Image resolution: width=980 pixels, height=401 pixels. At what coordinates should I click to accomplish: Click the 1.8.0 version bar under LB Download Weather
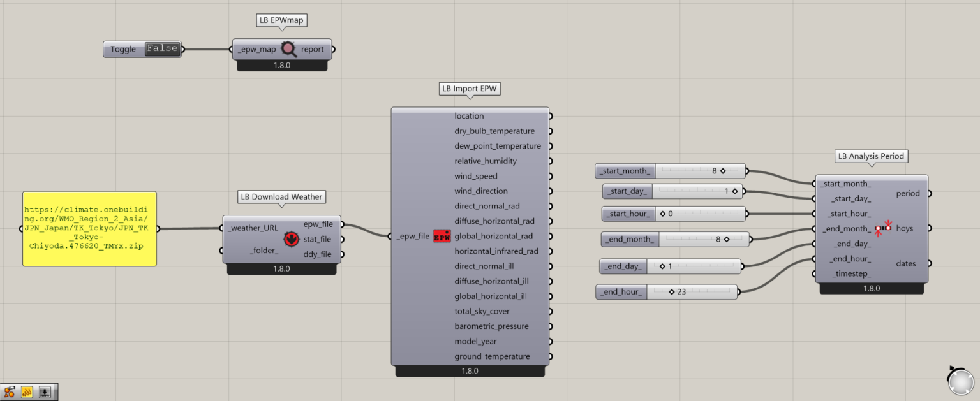click(281, 269)
